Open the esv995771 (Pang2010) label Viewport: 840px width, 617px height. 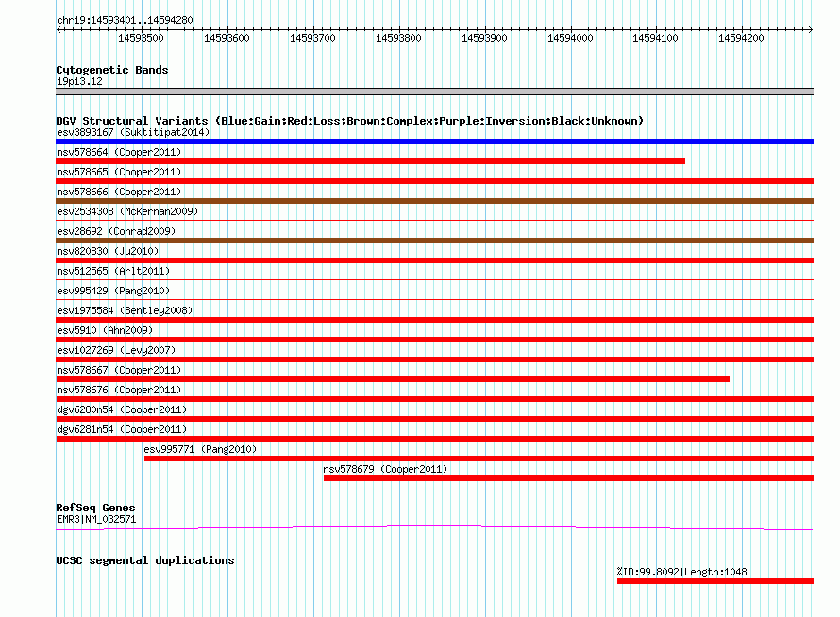(x=200, y=449)
